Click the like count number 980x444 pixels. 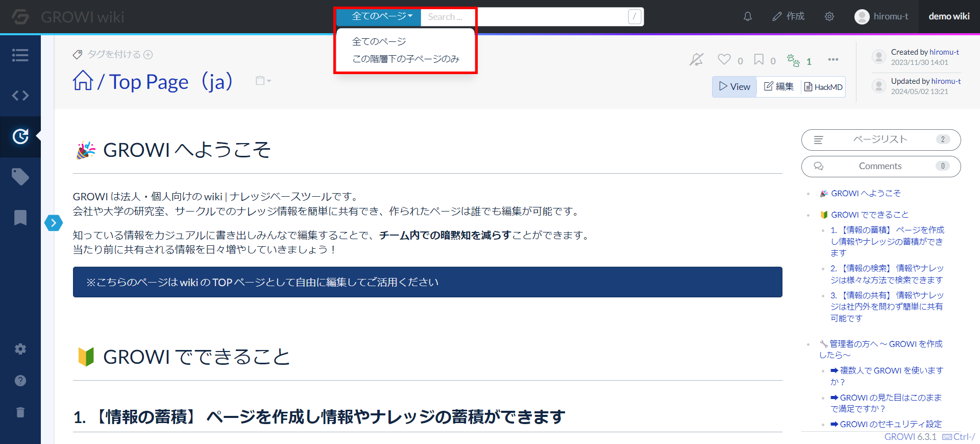(x=740, y=61)
